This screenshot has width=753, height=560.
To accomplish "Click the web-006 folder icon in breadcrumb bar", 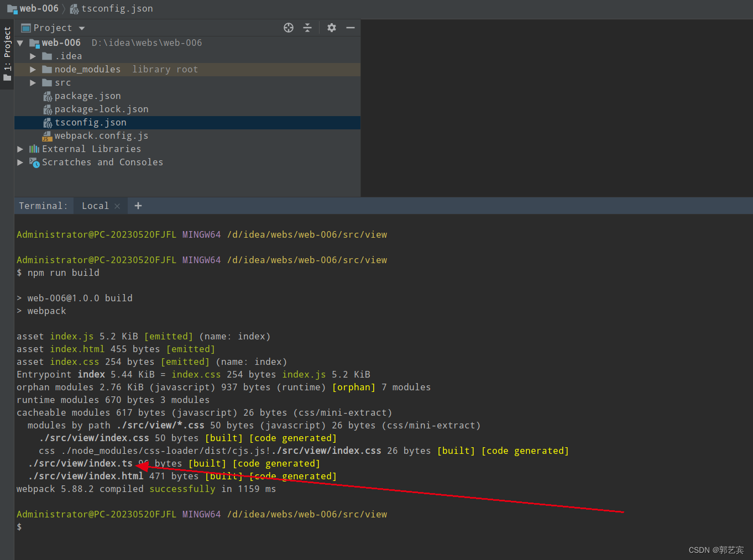I will [12, 8].
